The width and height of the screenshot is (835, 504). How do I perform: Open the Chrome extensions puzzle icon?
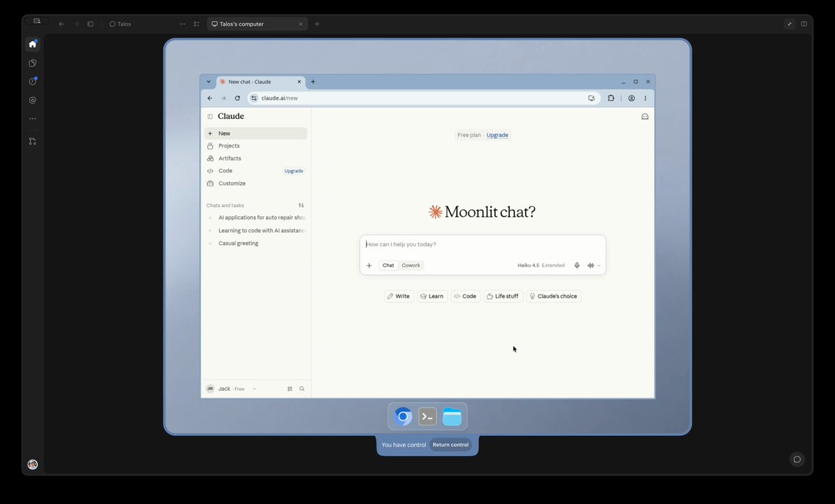611,98
